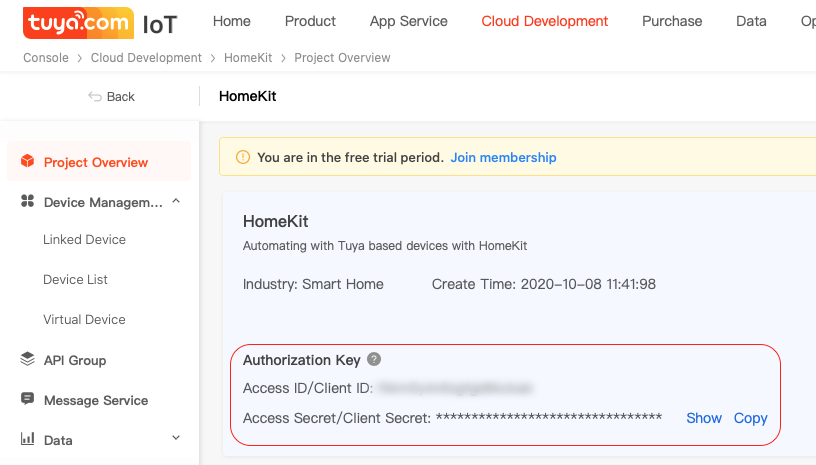Image resolution: width=816 pixels, height=465 pixels.
Task: Click the HomeKit page title
Action: [x=248, y=96]
